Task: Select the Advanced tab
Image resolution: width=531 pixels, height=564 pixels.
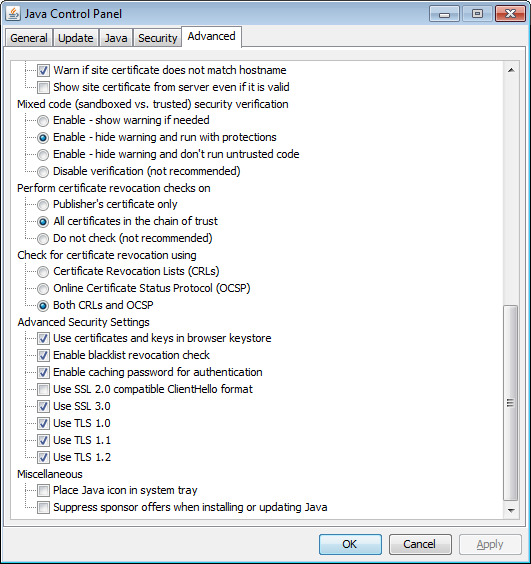Action: pyautogui.click(x=212, y=36)
